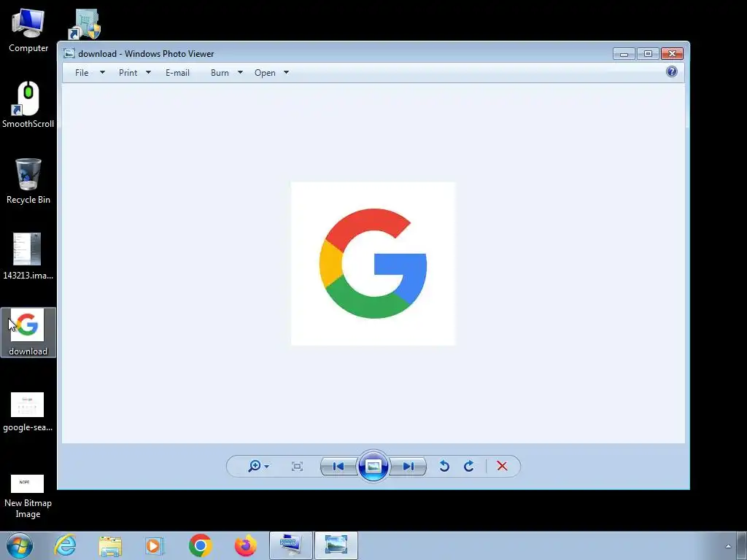Go to the next photo
This screenshot has width=747, height=560.
tap(409, 466)
